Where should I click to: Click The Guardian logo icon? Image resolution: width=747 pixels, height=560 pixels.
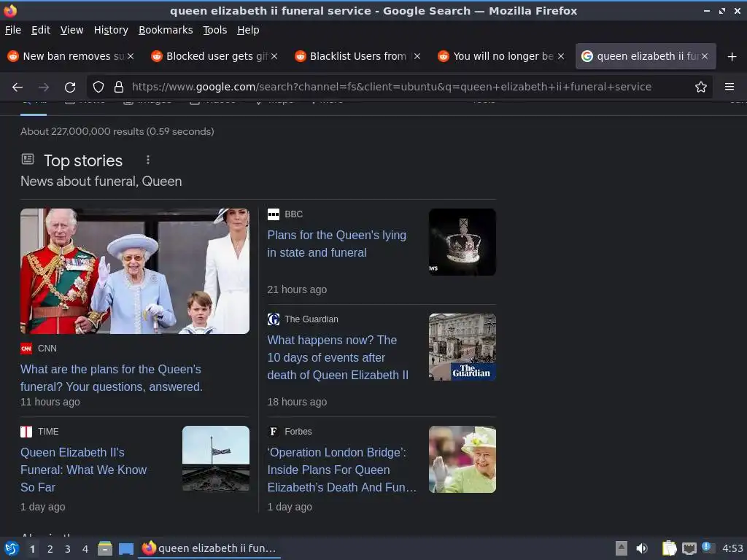click(274, 319)
